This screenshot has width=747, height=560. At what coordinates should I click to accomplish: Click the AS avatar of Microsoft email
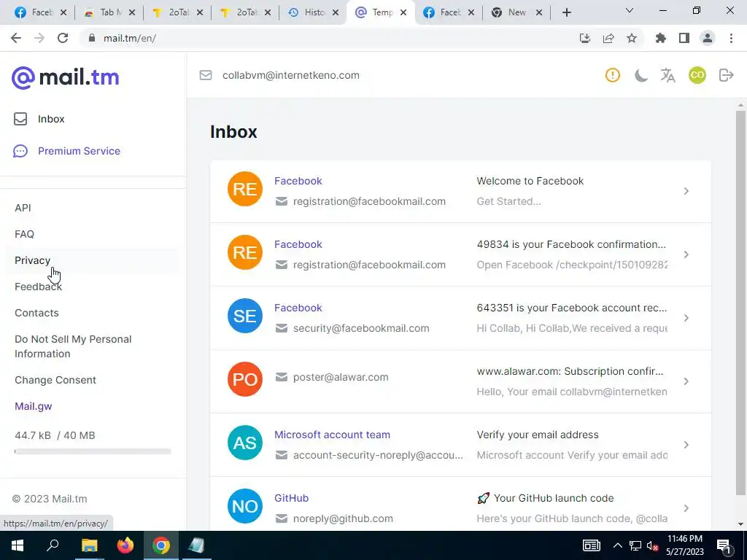[245, 443]
